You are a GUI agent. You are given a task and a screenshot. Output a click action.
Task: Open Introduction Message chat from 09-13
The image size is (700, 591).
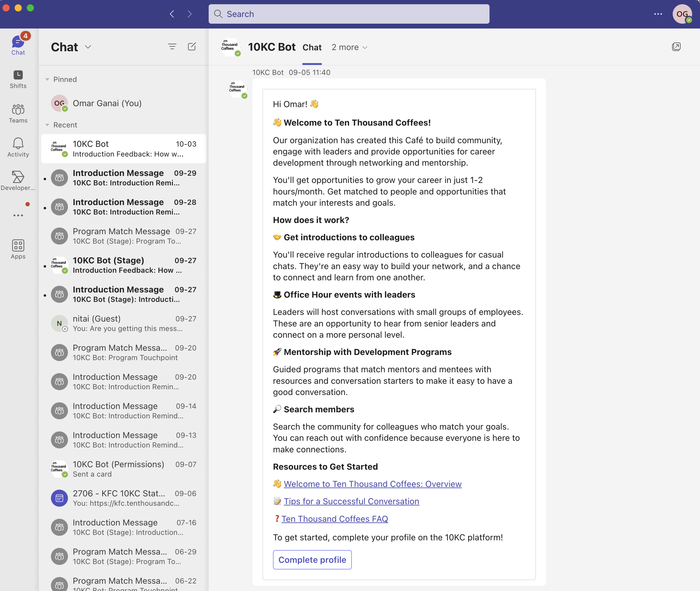123,440
